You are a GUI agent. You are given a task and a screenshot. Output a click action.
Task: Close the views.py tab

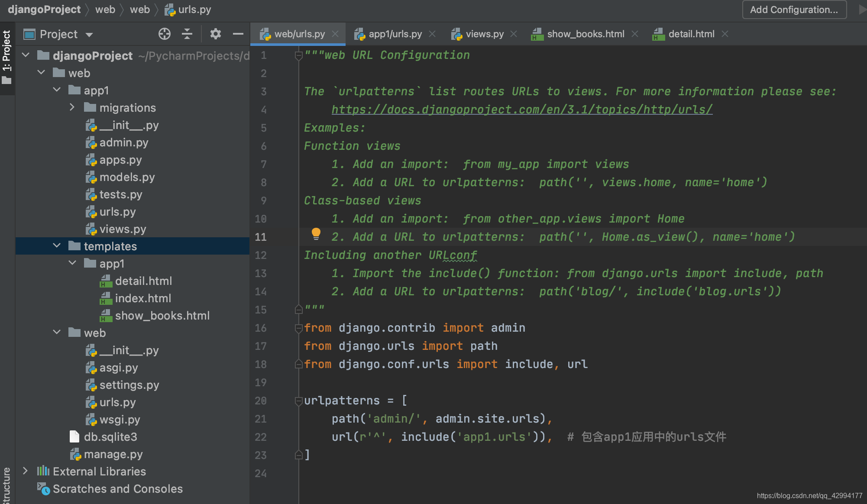coord(514,34)
